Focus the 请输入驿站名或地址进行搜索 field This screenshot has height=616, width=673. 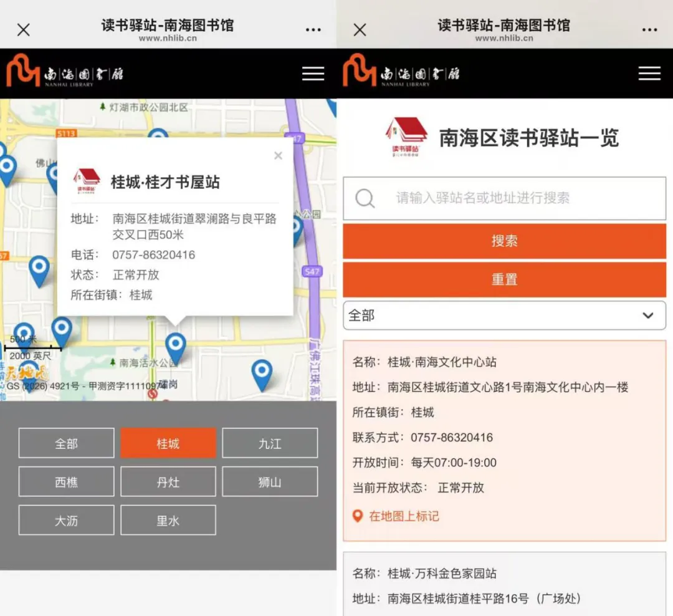pyautogui.click(x=504, y=198)
